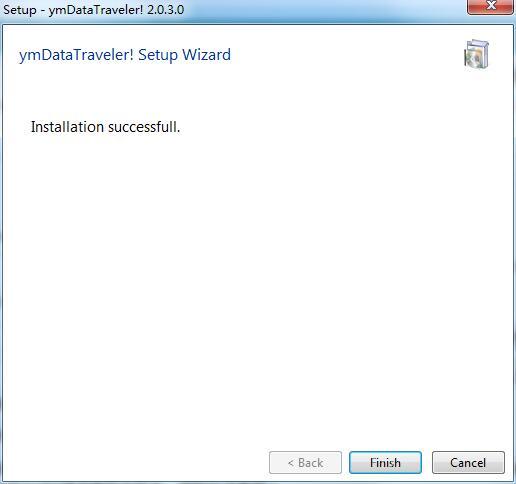Click the Finish button to complete setup
The image size is (516, 484).
[x=385, y=463]
